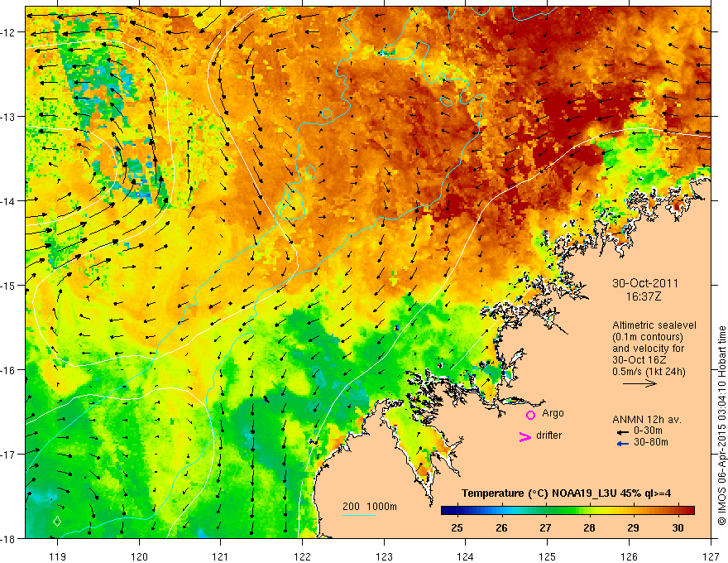Click the black 0-30m ANMN arrow symbol
The width and height of the screenshot is (728, 563).
click(x=623, y=432)
